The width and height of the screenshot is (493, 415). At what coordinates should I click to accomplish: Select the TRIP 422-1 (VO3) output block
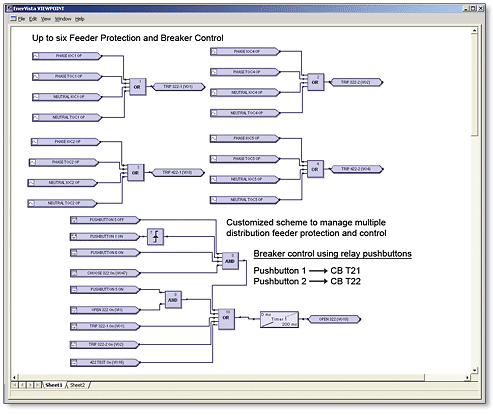pyautogui.click(x=178, y=173)
